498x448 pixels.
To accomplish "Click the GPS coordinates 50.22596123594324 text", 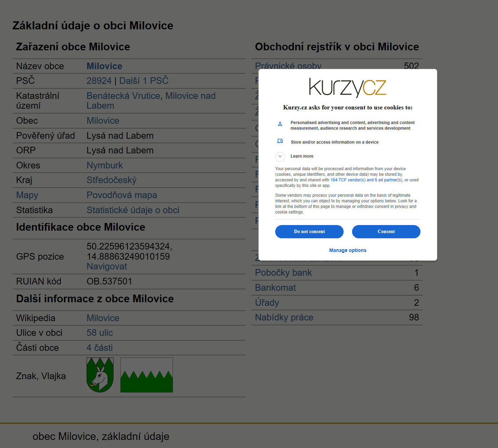I will [x=129, y=246].
